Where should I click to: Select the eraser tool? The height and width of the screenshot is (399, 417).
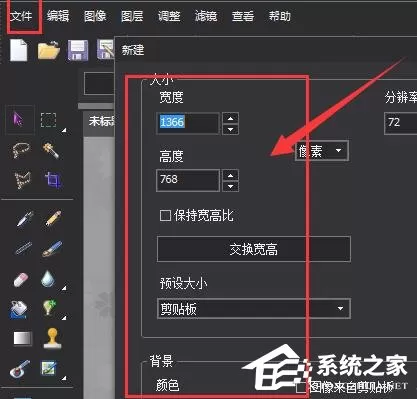pyautogui.click(x=21, y=279)
